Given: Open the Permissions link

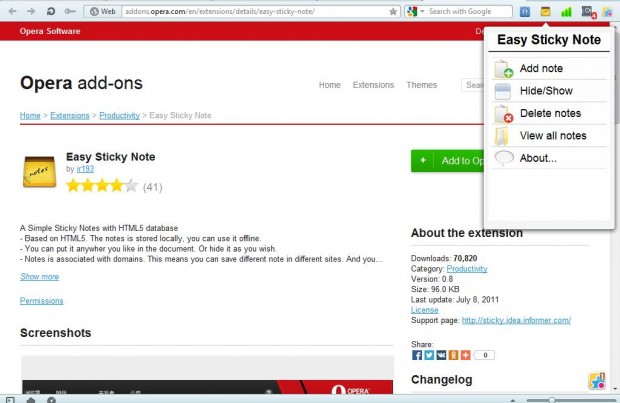Looking at the screenshot, I should (42, 301).
